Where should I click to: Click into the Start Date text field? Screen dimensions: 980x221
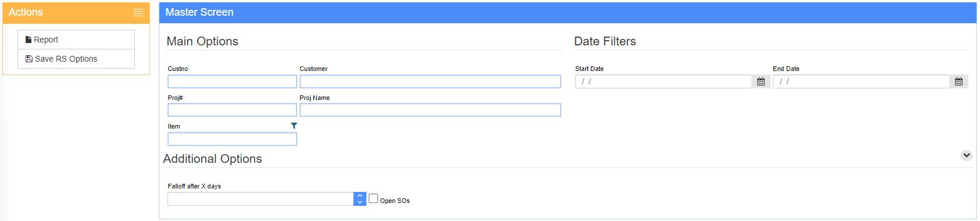click(664, 81)
